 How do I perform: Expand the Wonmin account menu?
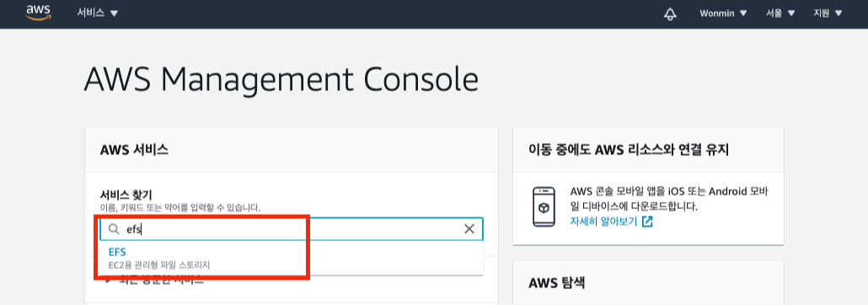point(724,13)
